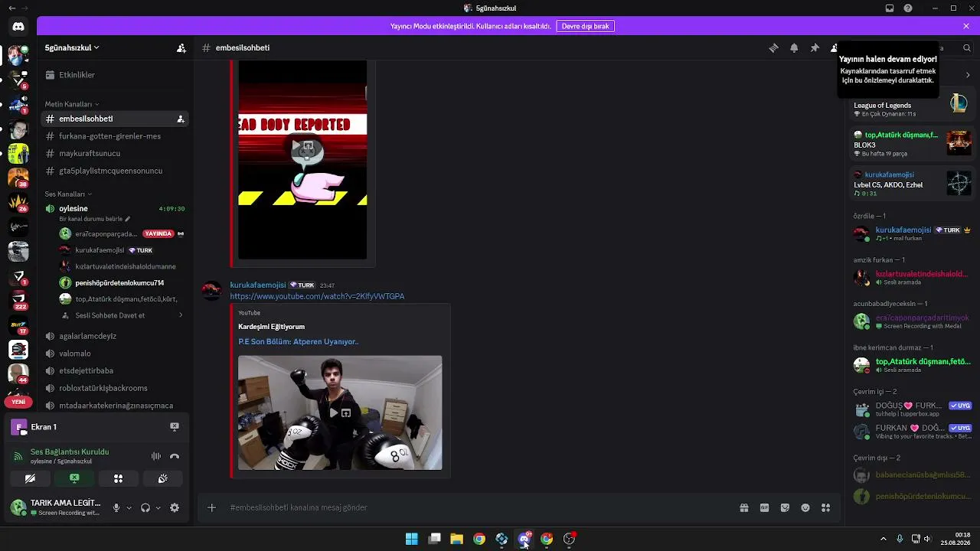This screenshot has height=551, width=980.
Task: Open the Threads icon in channel header
Action: 773,47
